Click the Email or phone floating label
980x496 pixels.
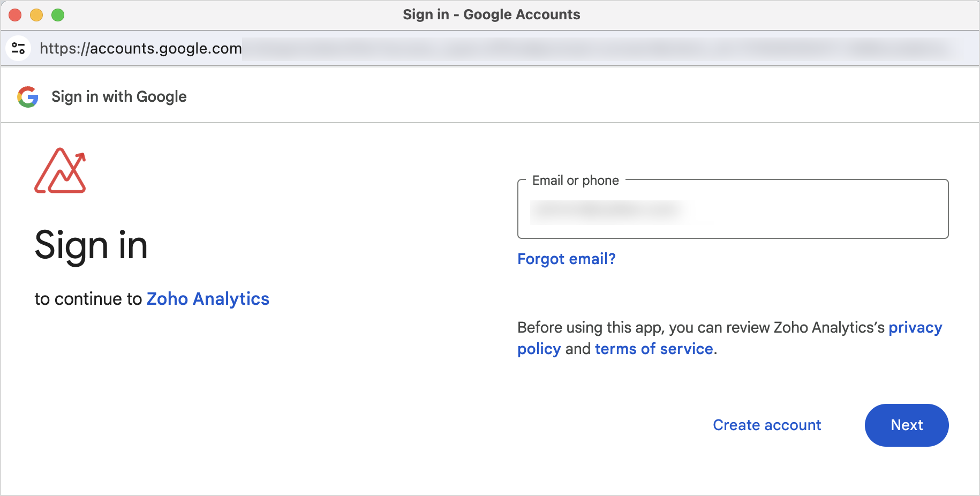click(x=576, y=181)
